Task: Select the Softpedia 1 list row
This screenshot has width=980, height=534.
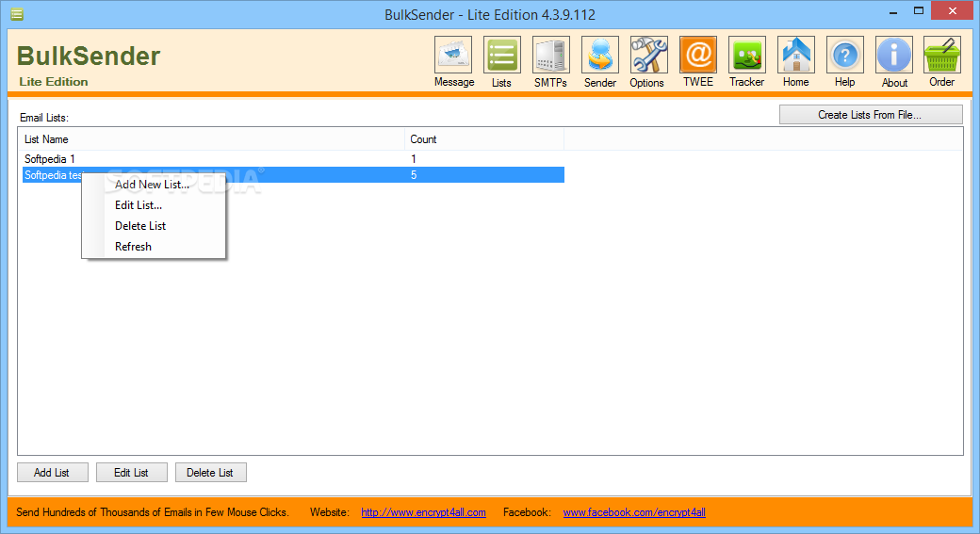Action: (293, 158)
